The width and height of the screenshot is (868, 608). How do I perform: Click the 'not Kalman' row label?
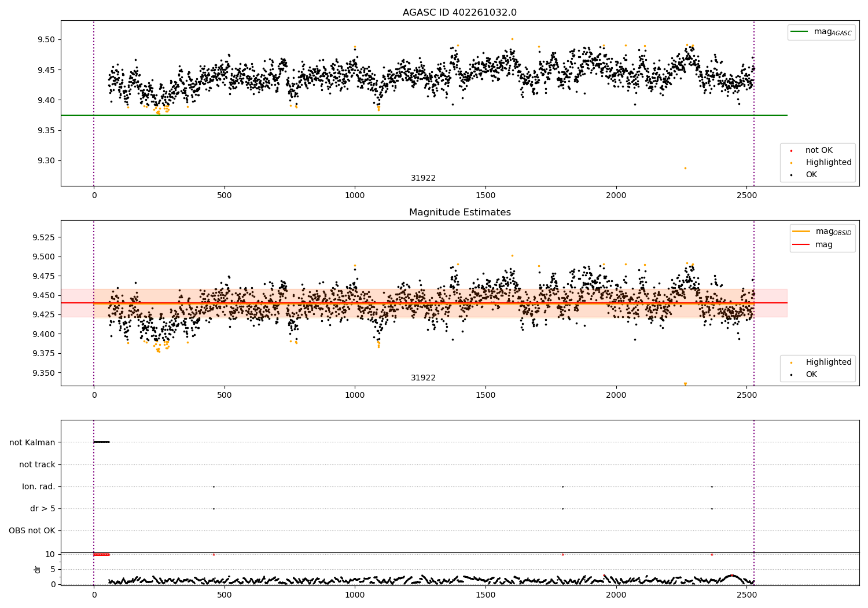click(32, 442)
